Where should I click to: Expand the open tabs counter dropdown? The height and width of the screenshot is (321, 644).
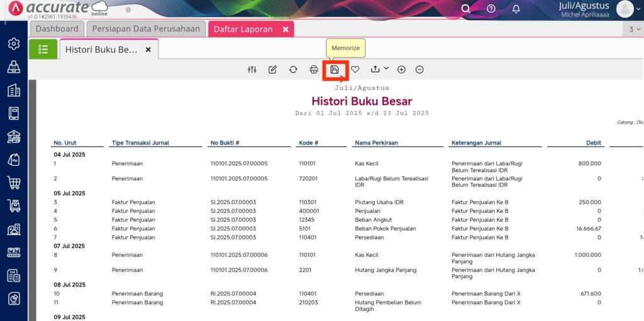pos(634,29)
